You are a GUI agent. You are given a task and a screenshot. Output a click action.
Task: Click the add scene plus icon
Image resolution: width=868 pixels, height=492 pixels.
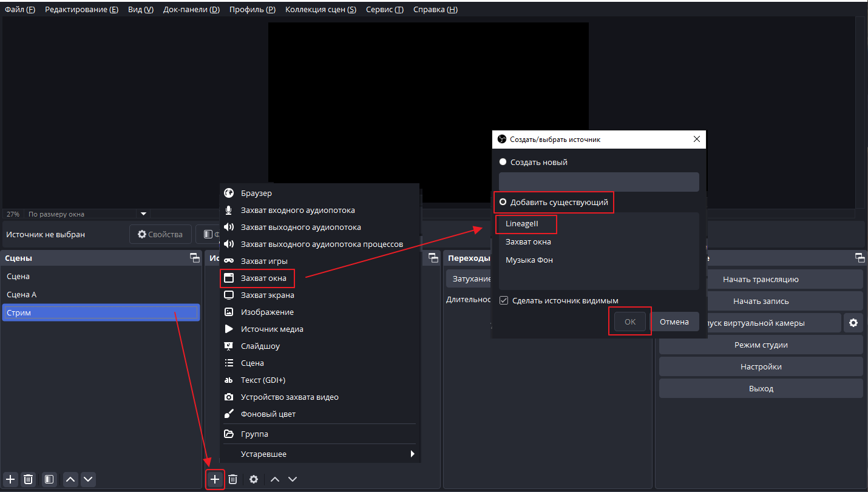[10, 479]
